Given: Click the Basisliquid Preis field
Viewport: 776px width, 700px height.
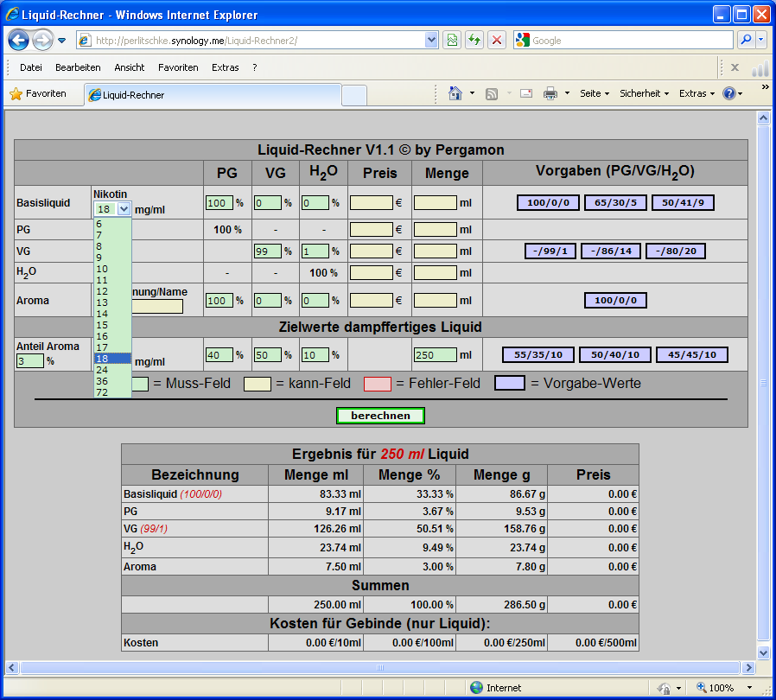Looking at the screenshot, I should [372, 202].
